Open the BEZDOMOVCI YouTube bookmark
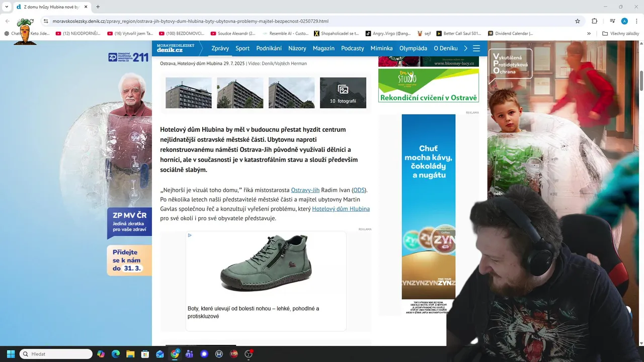This screenshot has width=644, height=362. 182,34
